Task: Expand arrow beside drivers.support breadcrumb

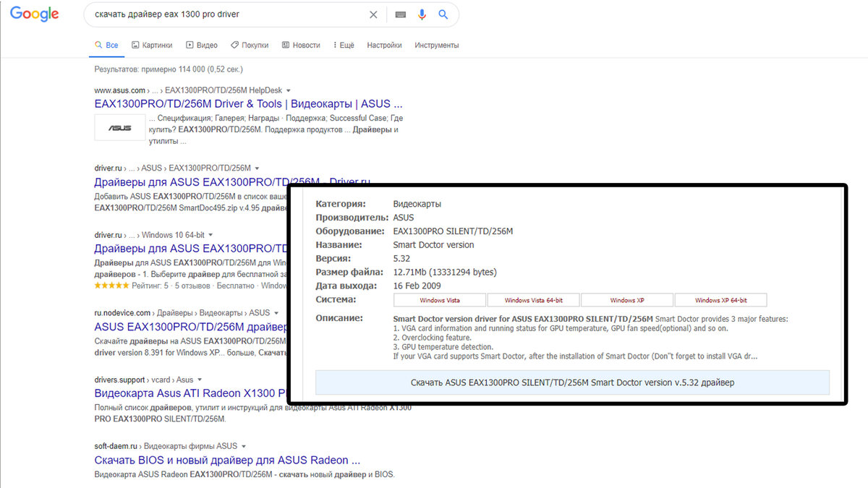Action: click(x=200, y=380)
